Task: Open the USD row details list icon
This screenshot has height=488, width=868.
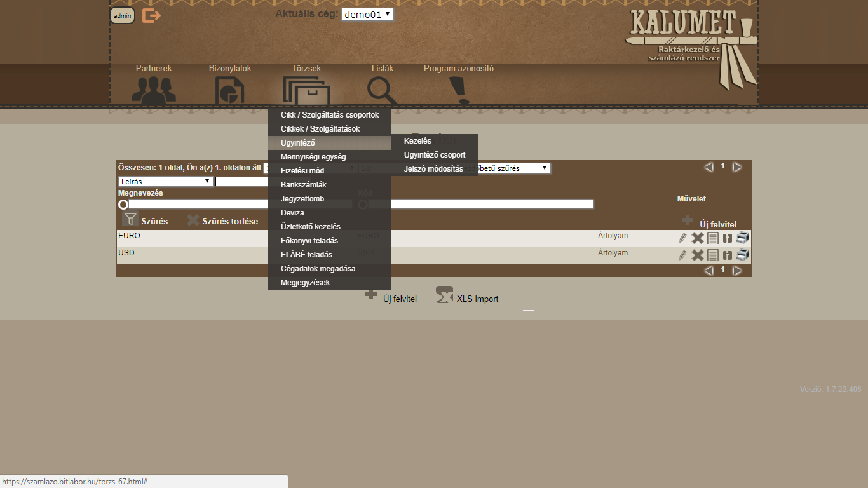Action: tap(713, 255)
